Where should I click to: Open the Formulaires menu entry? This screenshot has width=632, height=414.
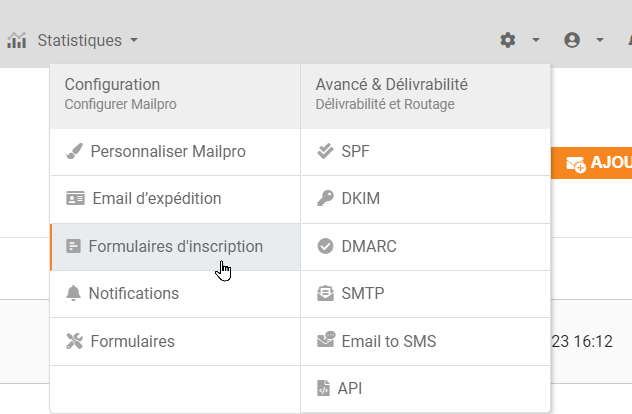pyautogui.click(x=175, y=341)
